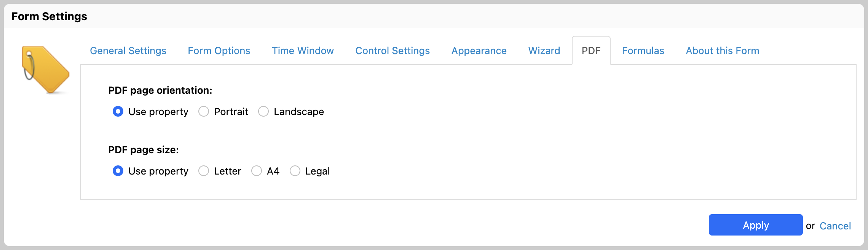This screenshot has height=250, width=868.
Task: Click the yellow tag icon
Action: [46, 69]
